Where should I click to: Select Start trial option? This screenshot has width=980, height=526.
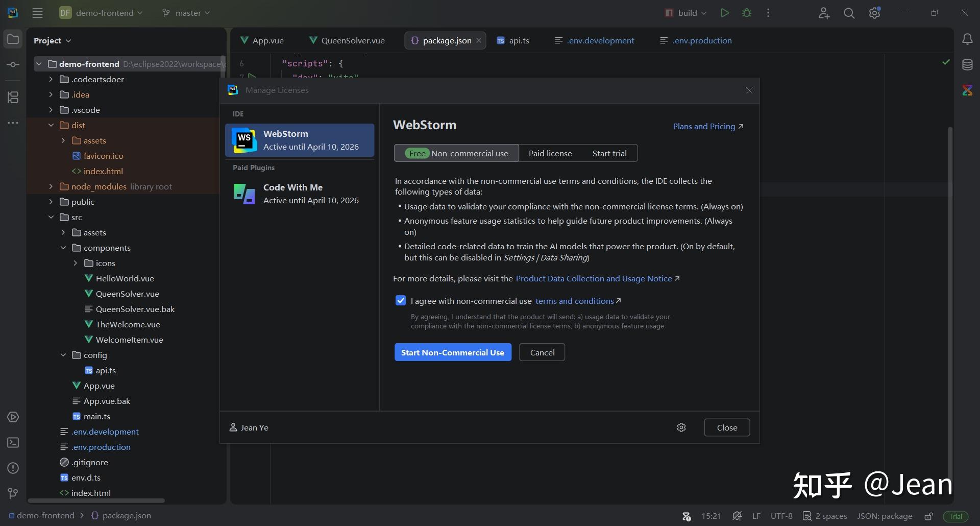609,153
